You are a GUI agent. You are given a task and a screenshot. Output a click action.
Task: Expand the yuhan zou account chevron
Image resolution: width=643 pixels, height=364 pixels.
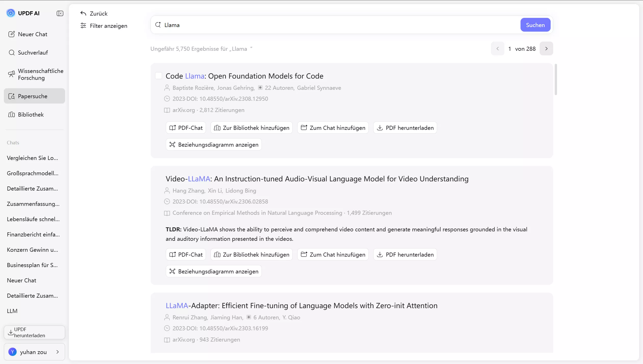[58, 352]
